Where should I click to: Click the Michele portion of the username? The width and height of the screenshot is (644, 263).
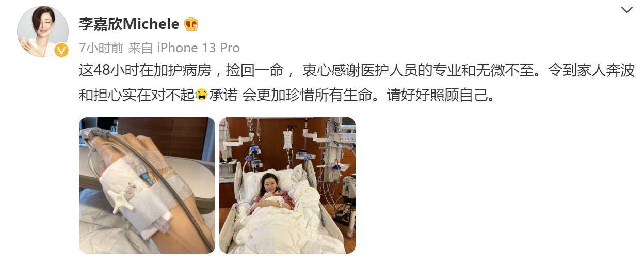[x=152, y=24]
